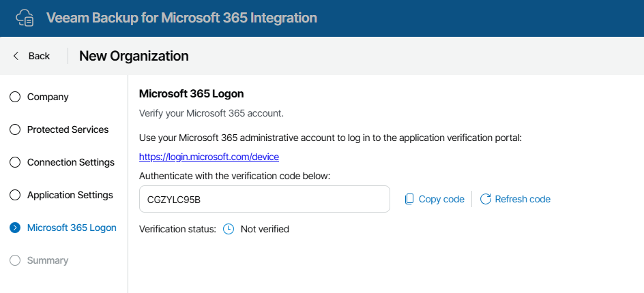
Task: Click the active Microsoft 365 Logon arrow icon
Action: tap(15, 228)
